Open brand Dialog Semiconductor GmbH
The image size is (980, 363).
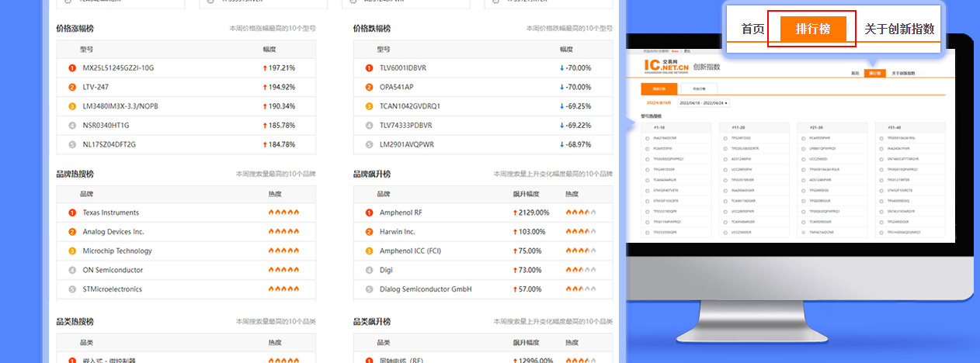click(426, 289)
